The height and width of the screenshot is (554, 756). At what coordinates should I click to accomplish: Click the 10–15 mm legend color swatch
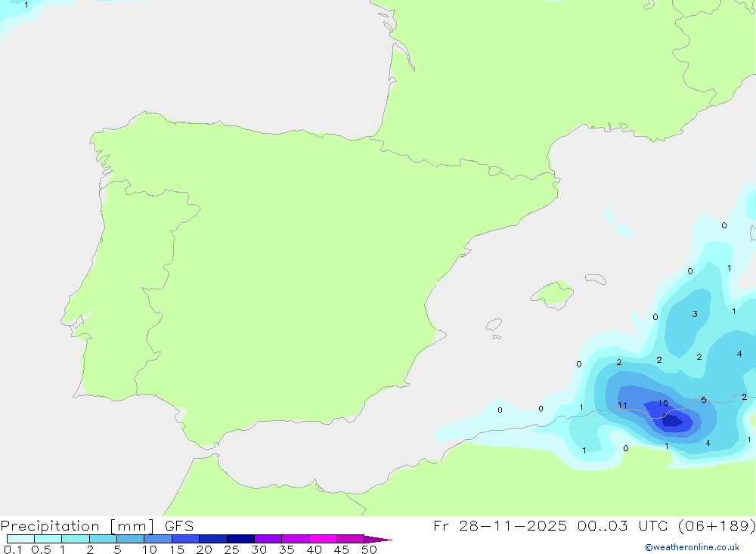(158, 539)
